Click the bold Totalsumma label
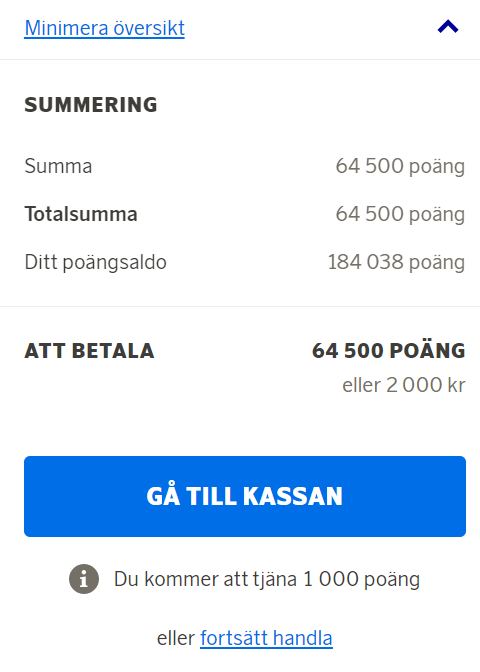The image size is (480, 672). pyautogui.click(x=81, y=214)
